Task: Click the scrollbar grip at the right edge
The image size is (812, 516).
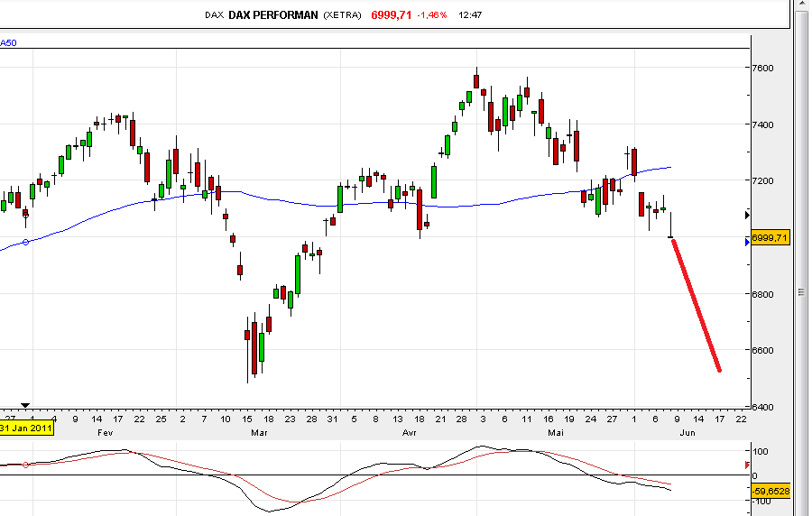Action: point(800,292)
